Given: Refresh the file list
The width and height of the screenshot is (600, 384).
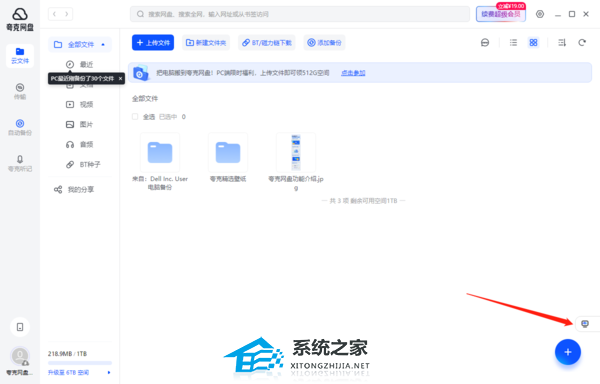Looking at the screenshot, I should coord(582,42).
